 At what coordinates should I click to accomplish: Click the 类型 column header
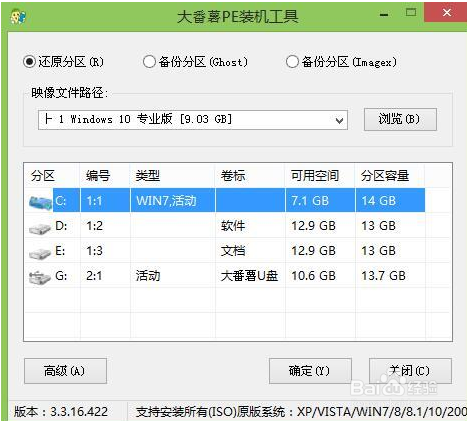click(x=148, y=176)
